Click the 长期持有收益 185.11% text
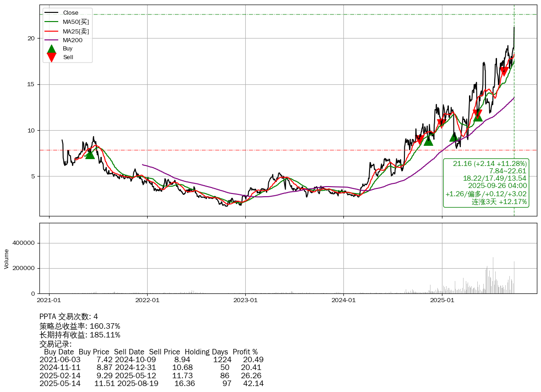 click(x=80, y=335)
